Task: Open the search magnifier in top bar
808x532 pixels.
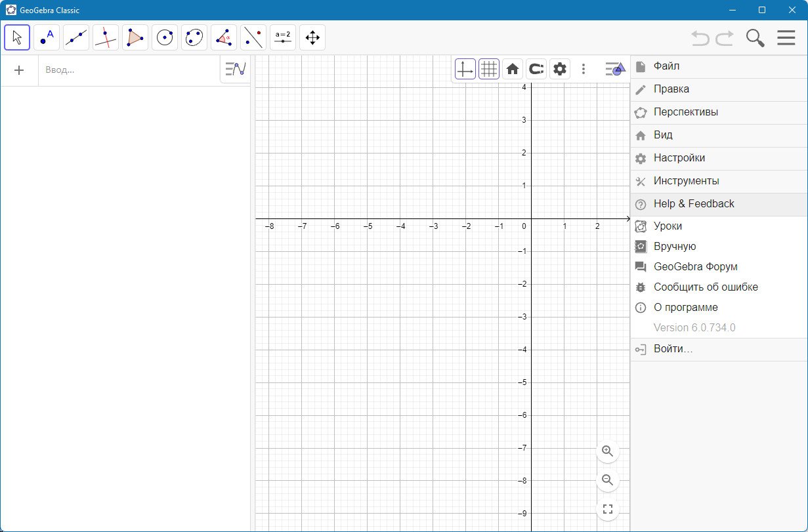Action: tap(755, 38)
